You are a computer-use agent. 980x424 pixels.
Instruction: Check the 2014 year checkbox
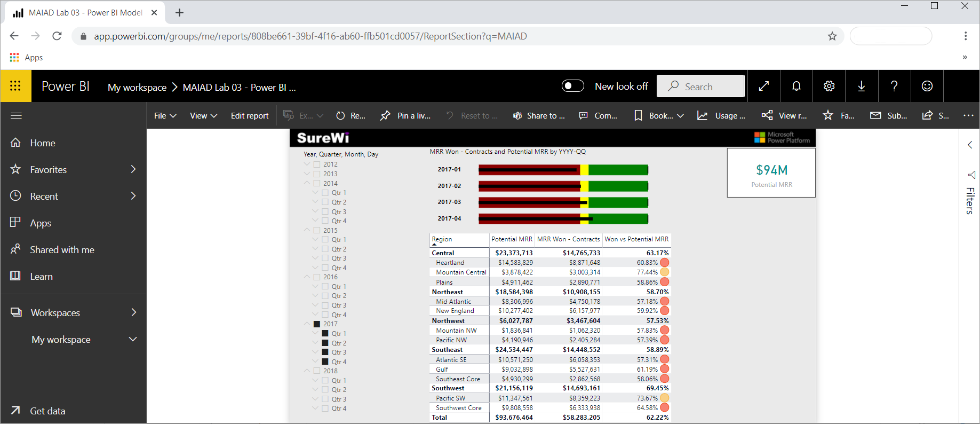pyautogui.click(x=317, y=183)
